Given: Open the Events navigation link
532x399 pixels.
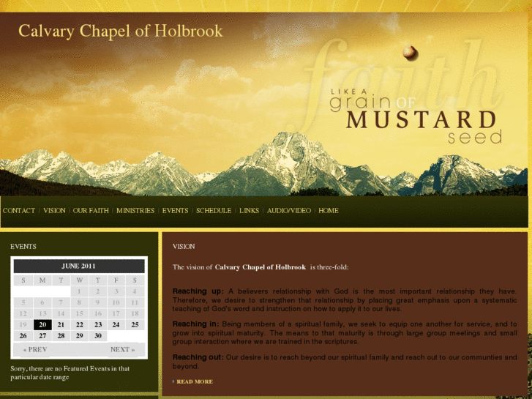Looking at the screenshot, I should 175,211.
